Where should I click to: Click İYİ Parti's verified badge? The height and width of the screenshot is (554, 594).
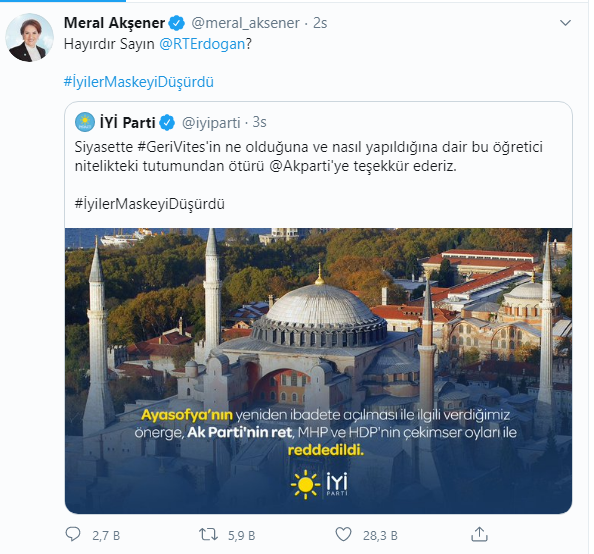pos(167,122)
